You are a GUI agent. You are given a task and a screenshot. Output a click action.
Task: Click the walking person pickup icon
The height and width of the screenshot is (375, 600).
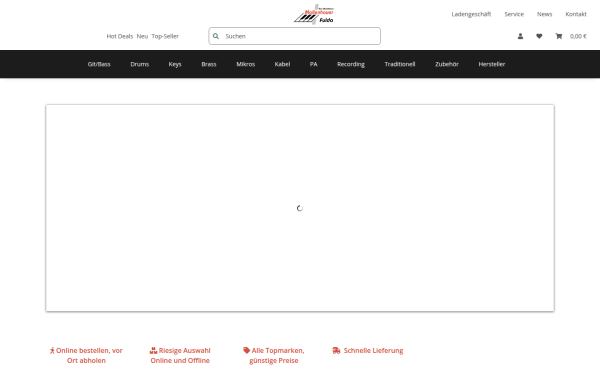[52, 351]
